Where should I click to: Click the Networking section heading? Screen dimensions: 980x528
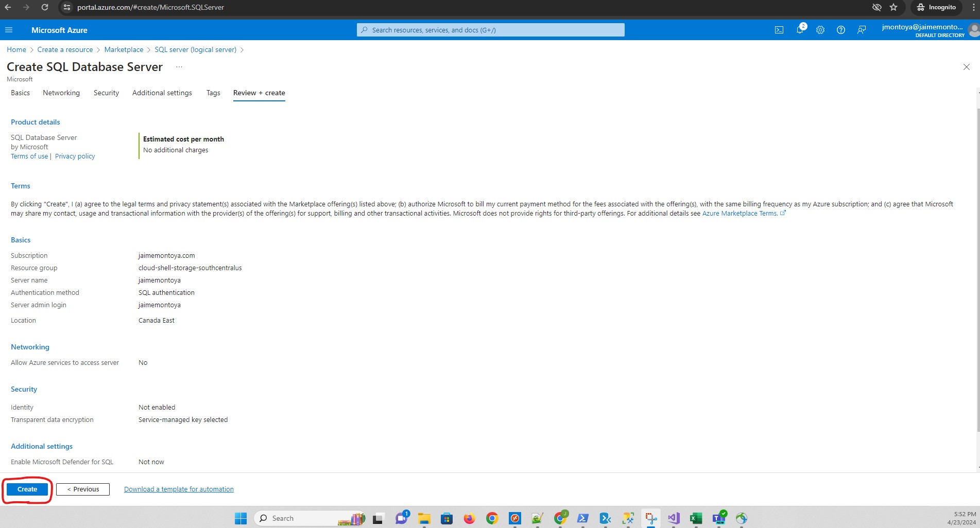pyautogui.click(x=30, y=347)
